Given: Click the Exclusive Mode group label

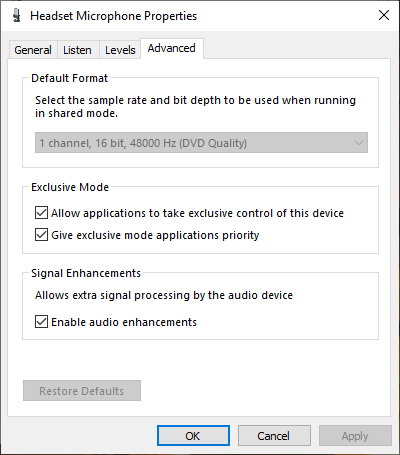Looking at the screenshot, I should pyautogui.click(x=70, y=187).
